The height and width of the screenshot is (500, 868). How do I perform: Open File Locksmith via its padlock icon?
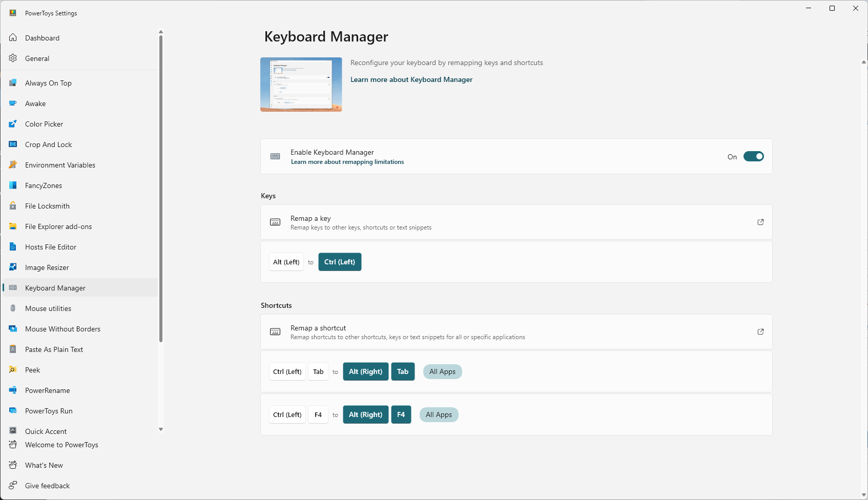pos(12,205)
